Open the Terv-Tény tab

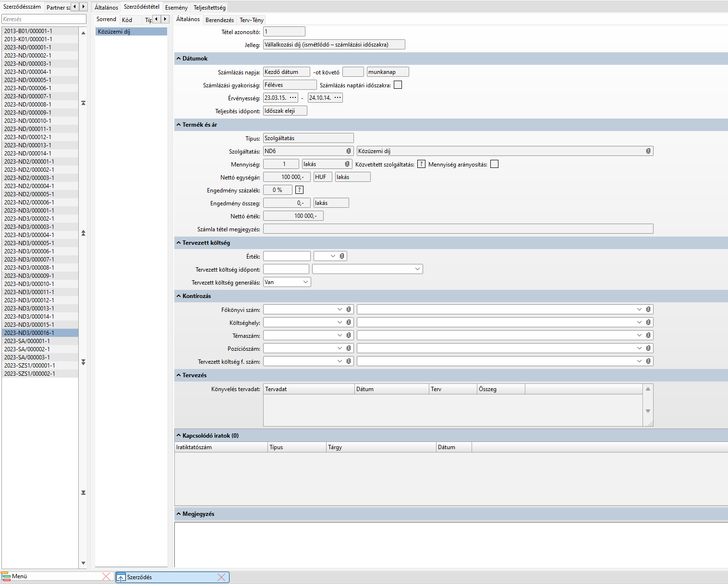(251, 20)
